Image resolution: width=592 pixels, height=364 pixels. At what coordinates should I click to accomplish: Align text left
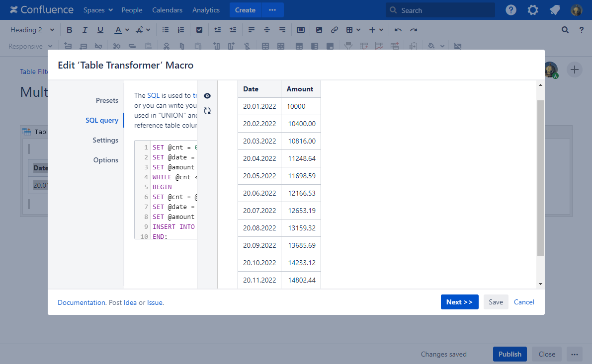(x=251, y=30)
